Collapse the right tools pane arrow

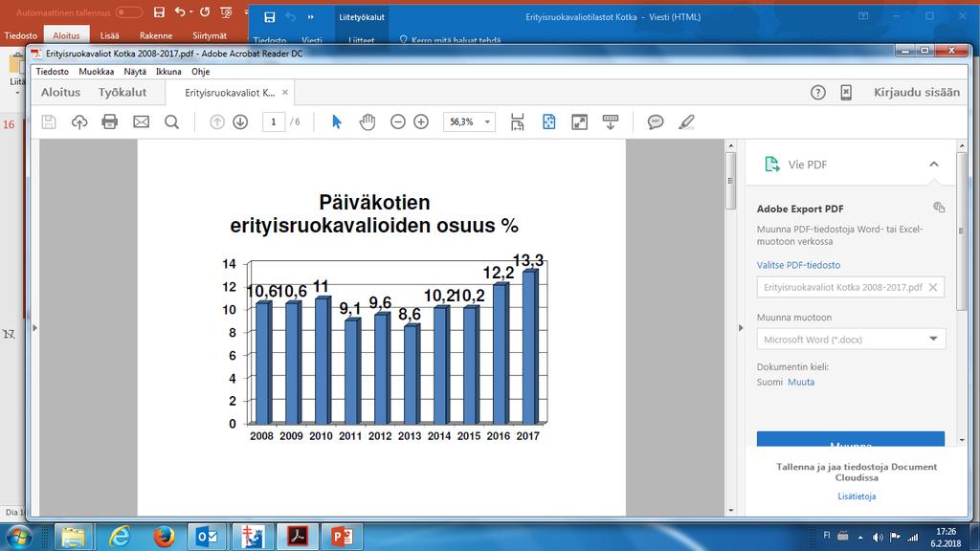point(741,327)
